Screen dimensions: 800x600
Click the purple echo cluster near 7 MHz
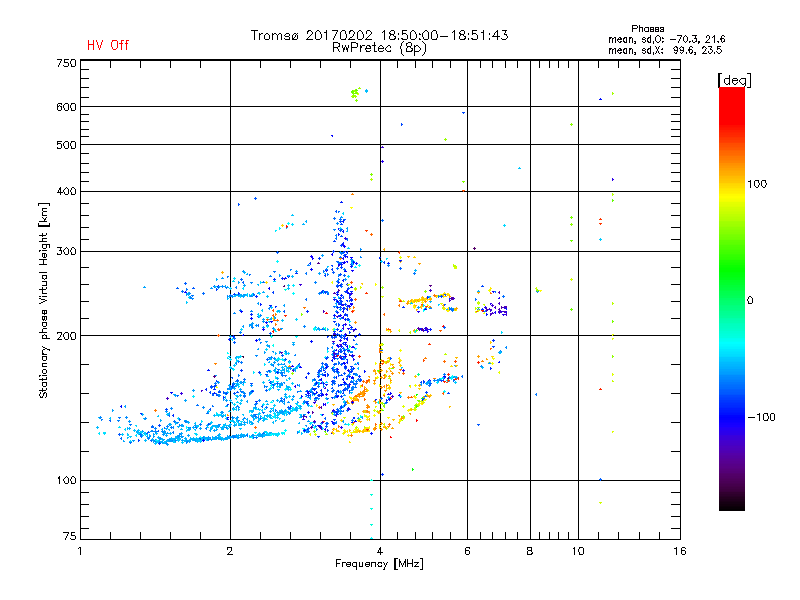[494, 309]
